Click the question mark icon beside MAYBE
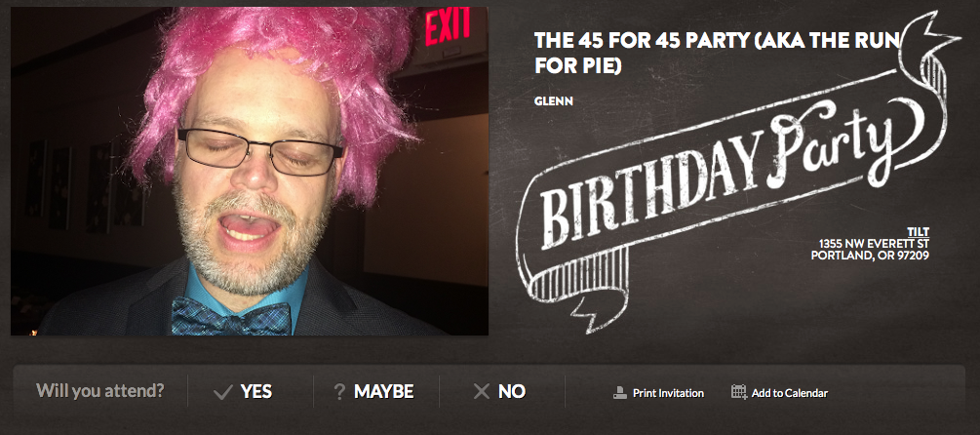 coord(339,392)
